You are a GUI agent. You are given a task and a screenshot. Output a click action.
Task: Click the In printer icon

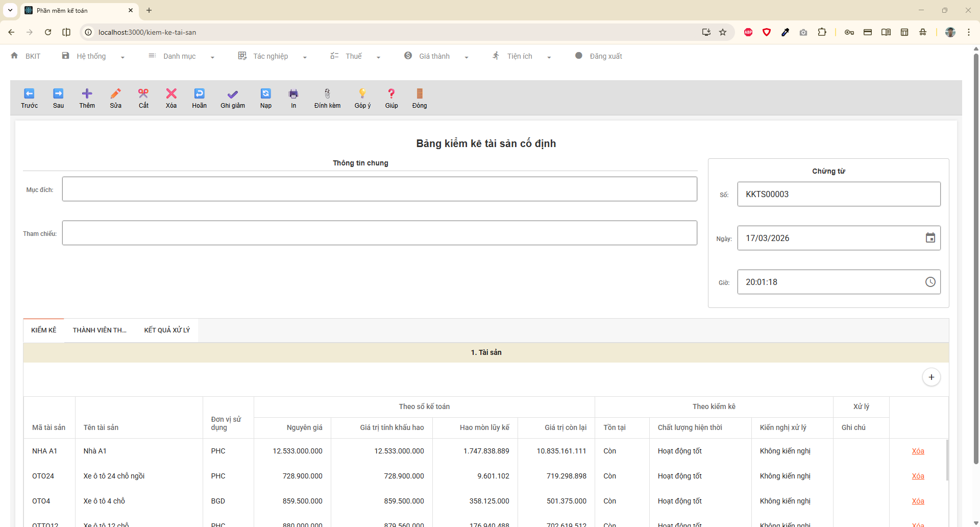[x=293, y=94]
